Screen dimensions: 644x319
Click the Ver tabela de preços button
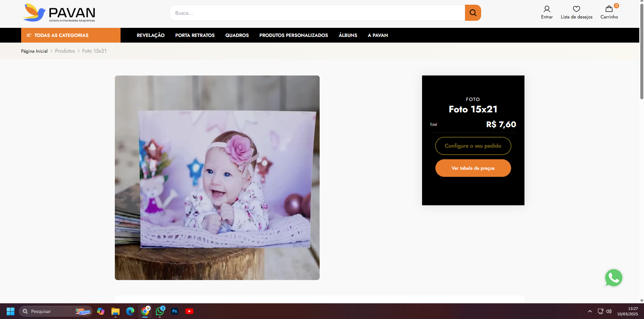[x=473, y=168]
